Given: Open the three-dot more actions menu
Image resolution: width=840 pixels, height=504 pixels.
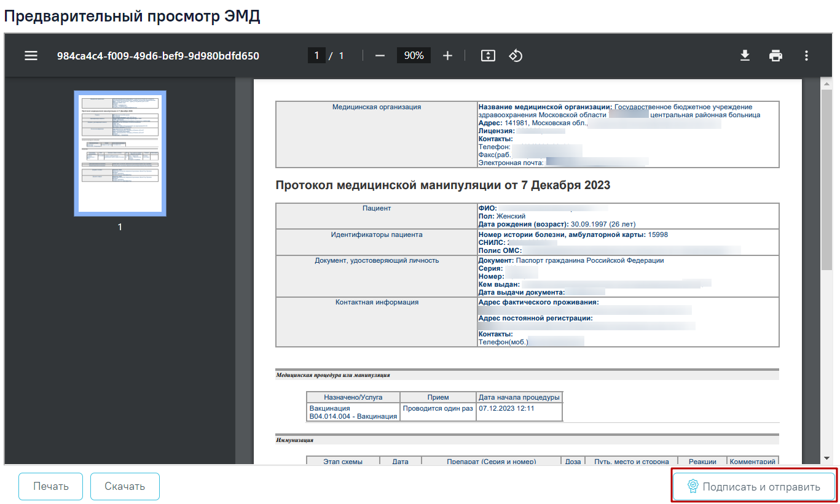Looking at the screenshot, I should pyautogui.click(x=807, y=56).
